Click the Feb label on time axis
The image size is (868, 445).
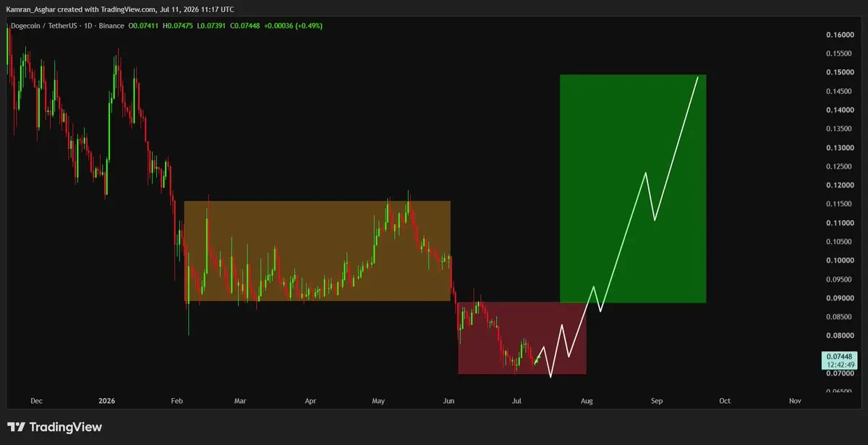click(176, 400)
